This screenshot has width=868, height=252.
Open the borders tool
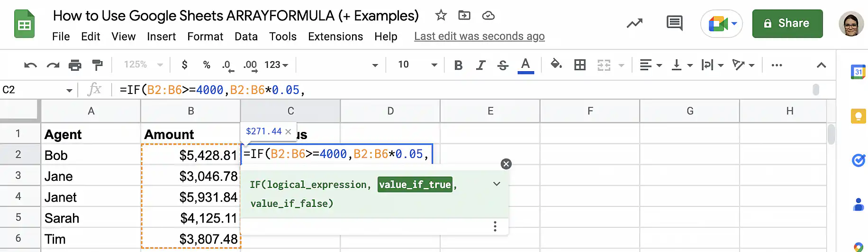[x=580, y=65]
